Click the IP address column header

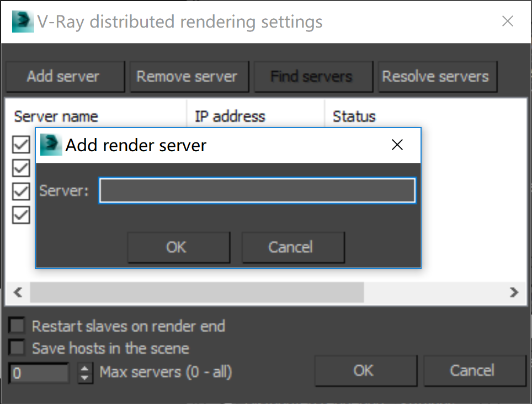(x=256, y=116)
